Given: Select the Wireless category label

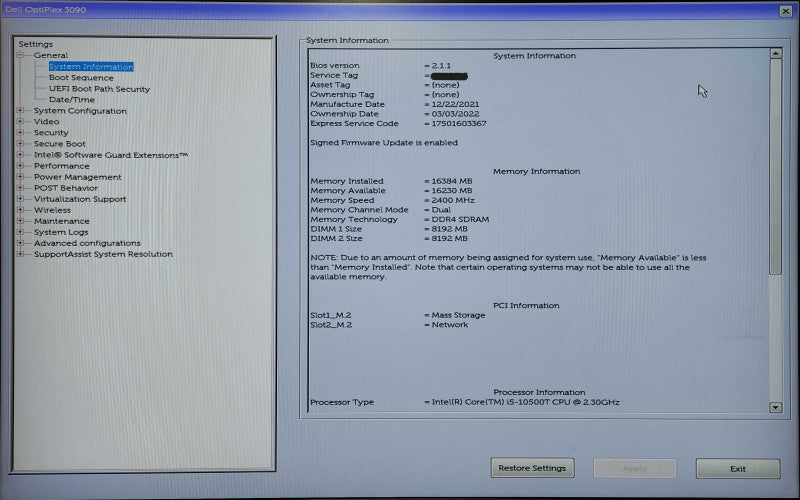Looking at the screenshot, I should pos(52,210).
